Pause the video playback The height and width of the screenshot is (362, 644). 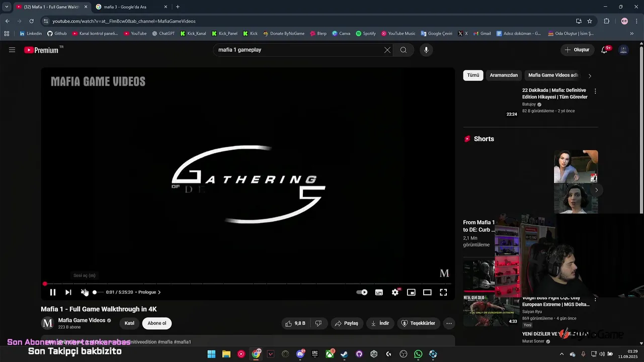tap(53, 292)
